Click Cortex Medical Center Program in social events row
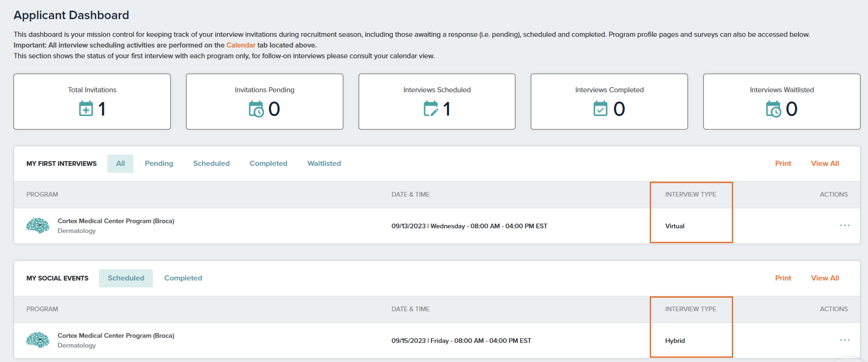Image resolution: width=868 pixels, height=362 pixels. coord(116,336)
